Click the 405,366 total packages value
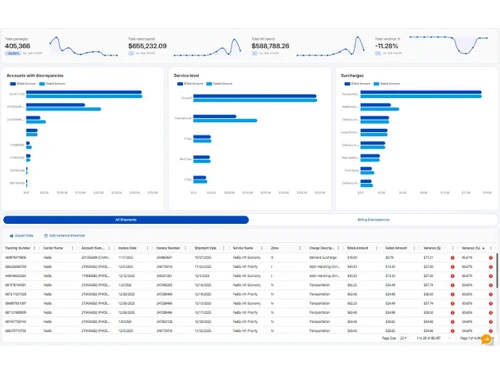The image size is (500, 375). (x=17, y=46)
